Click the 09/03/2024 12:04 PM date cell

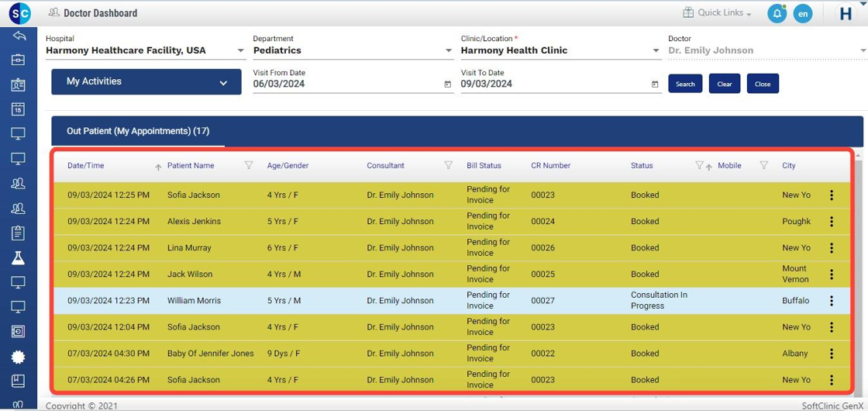pyautogui.click(x=108, y=326)
